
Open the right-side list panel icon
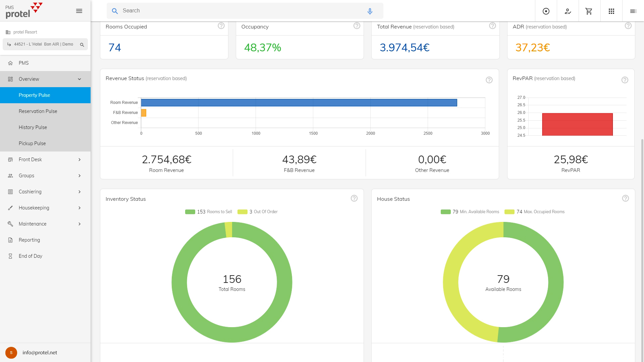tap(633, 11)
